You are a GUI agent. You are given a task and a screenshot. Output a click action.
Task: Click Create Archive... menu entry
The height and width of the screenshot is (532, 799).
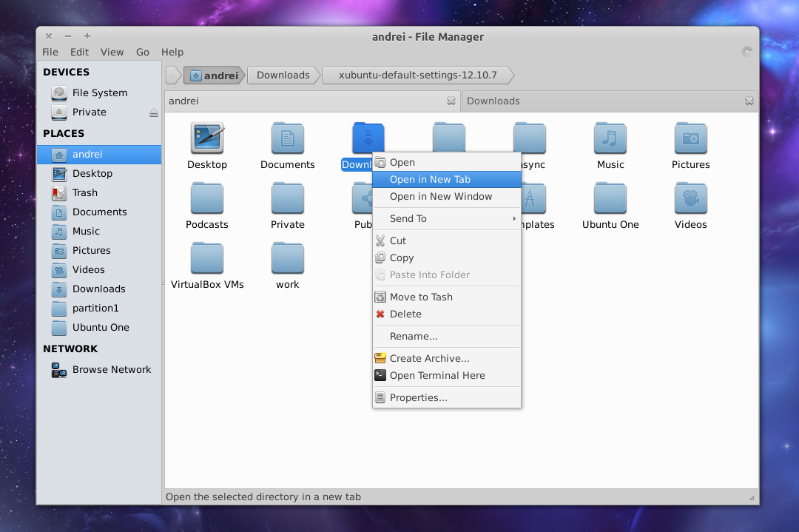click(x=429, y=358)
